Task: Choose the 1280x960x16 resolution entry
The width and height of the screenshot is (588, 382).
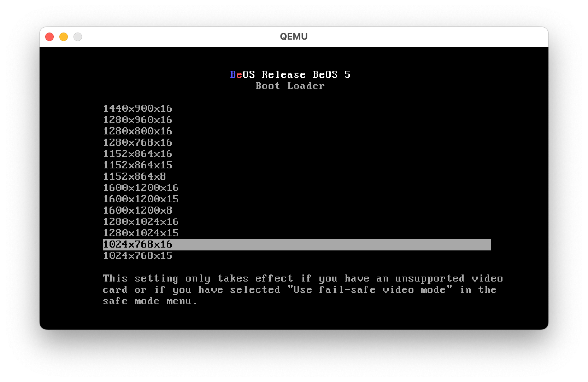Action: point(137,120)
